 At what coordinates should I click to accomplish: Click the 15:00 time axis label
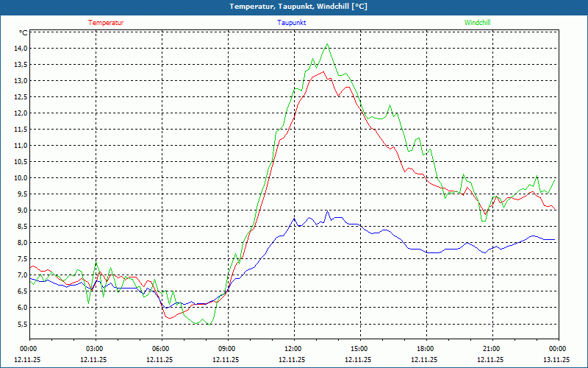(359, 349)
